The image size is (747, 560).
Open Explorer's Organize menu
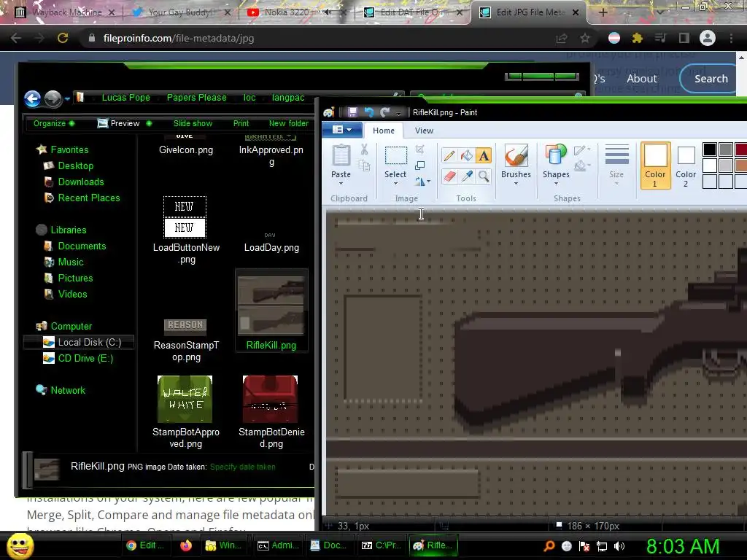[54, 123]
